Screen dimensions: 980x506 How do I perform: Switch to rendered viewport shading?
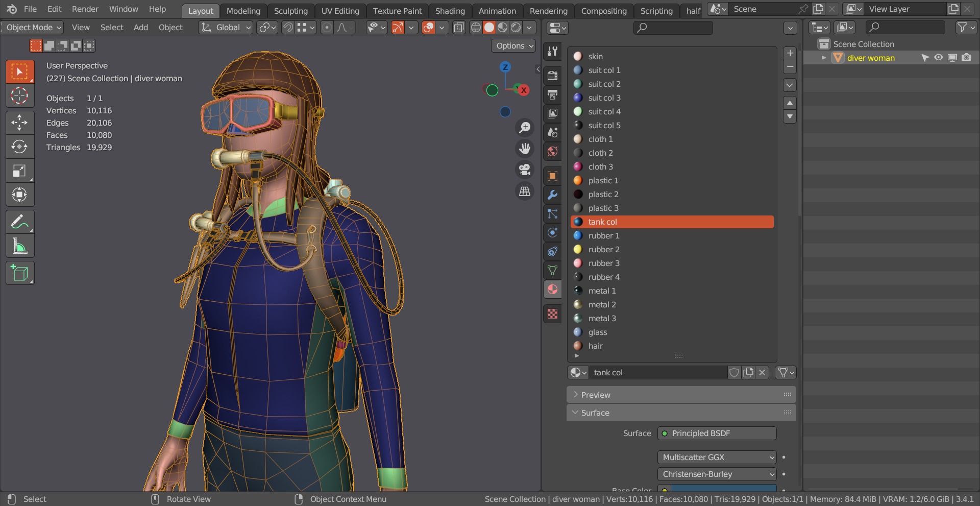click(516, 28)
